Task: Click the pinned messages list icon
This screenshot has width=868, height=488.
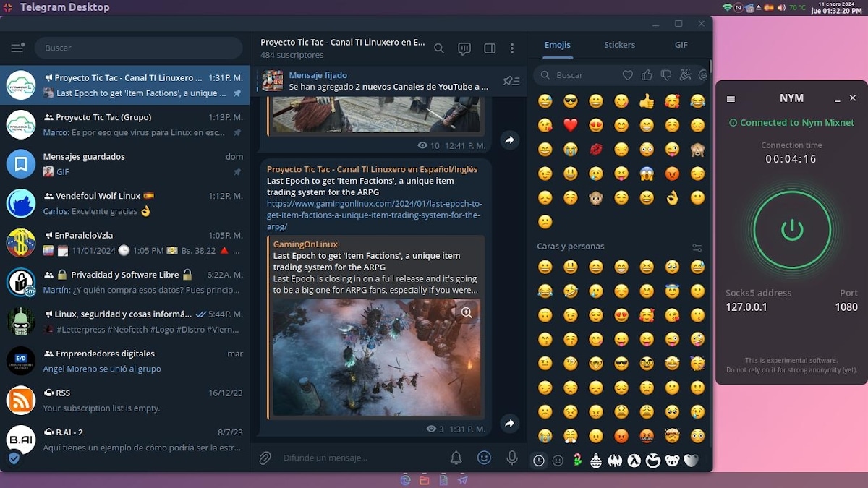Action: pos(511,81)
